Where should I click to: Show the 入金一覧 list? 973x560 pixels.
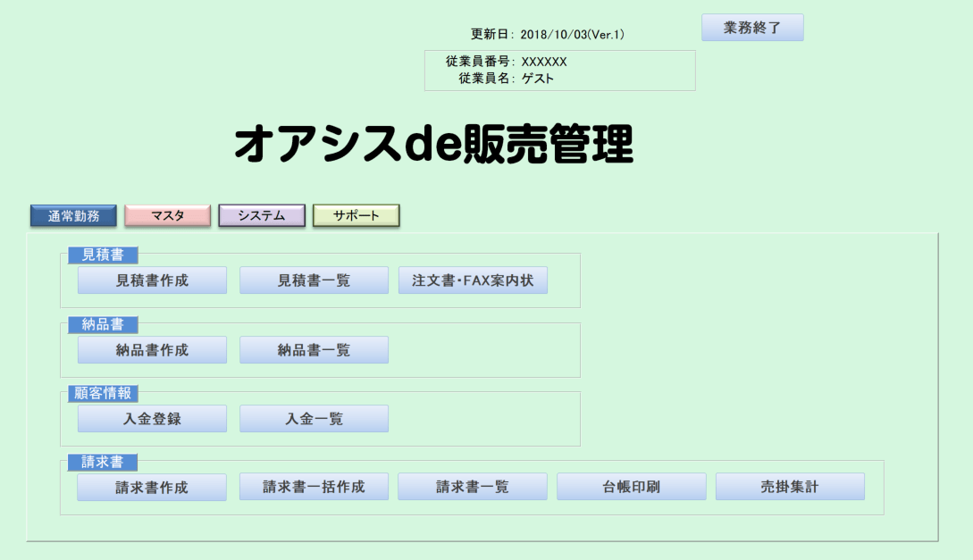pyautogui.click(x=314, y=419)
